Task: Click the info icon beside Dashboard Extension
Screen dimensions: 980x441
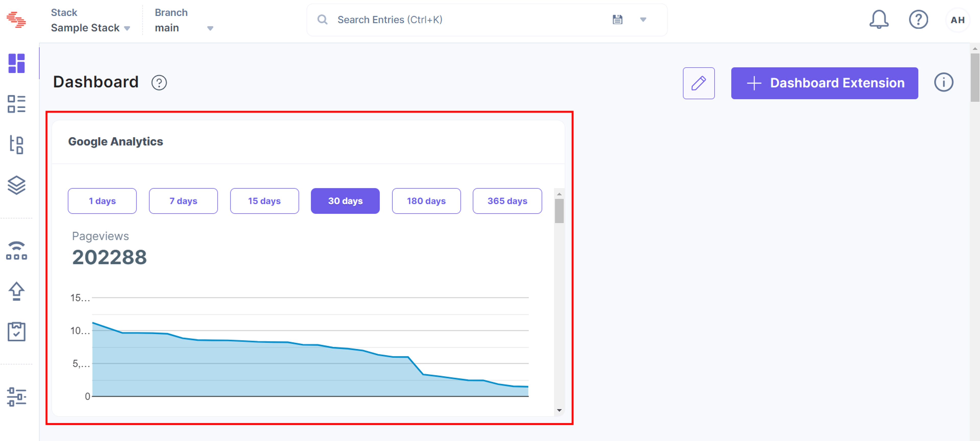Action: coord(944,82)
